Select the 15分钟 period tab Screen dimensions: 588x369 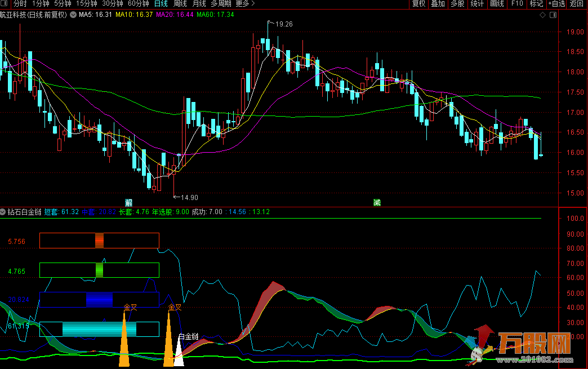click(x=87, y=4)
